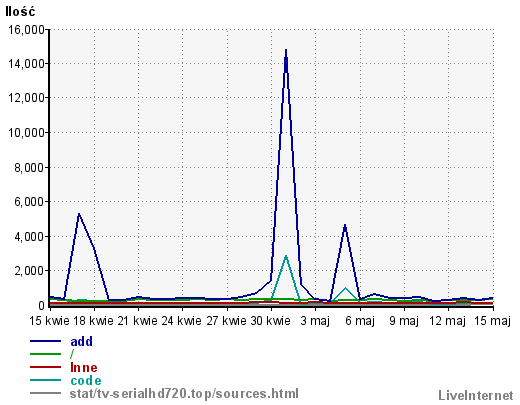Image resolution: width=520 pixels, height=405 pixels.
Task: Click the 'Ilość' axis title
Action: click(20, 11)
